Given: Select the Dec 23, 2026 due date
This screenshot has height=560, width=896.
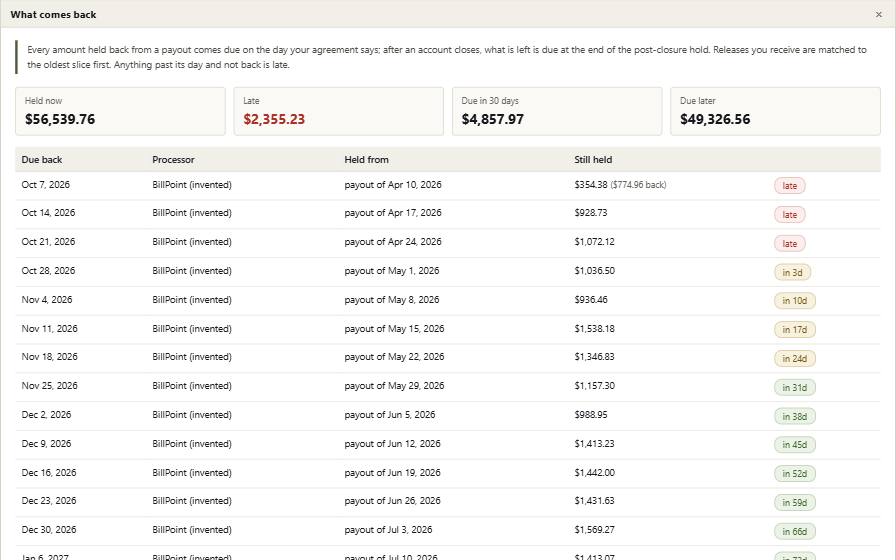Looking at the screenshot, I should (49, 501).
